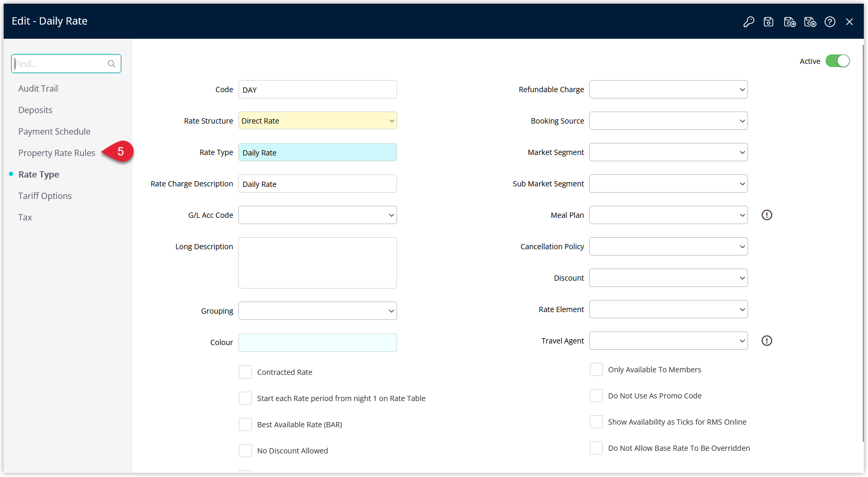Click the Colour swatch field
Viewport: 868px width, 477px height.
click(317, 342)
